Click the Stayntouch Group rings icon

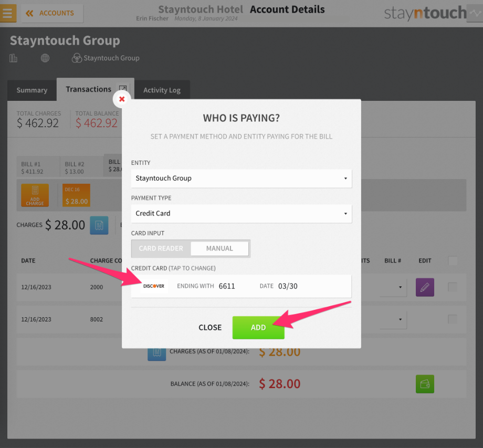[x=77, y=58]
